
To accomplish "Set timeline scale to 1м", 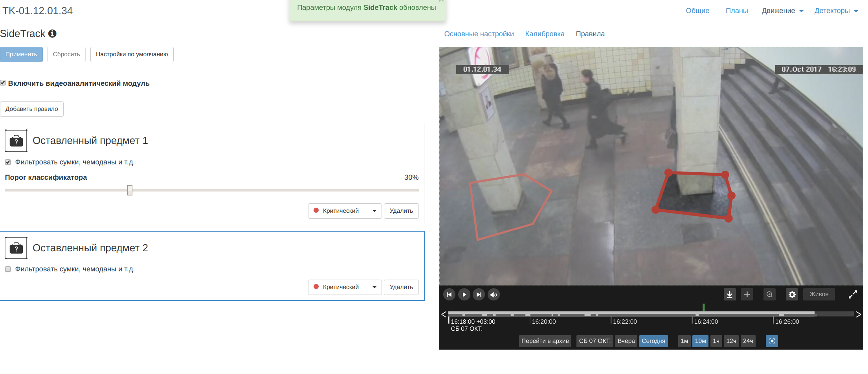I will click(684, 341).
